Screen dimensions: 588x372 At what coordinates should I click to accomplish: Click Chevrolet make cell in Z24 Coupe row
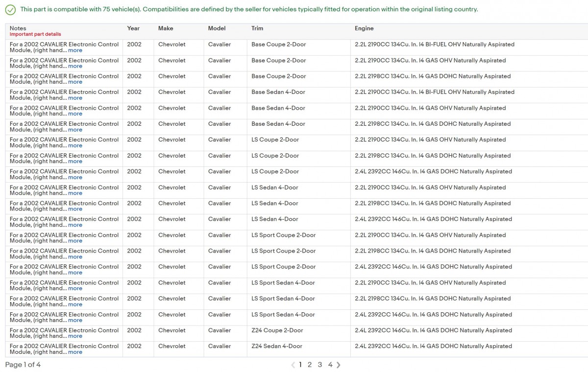(172, 330)
